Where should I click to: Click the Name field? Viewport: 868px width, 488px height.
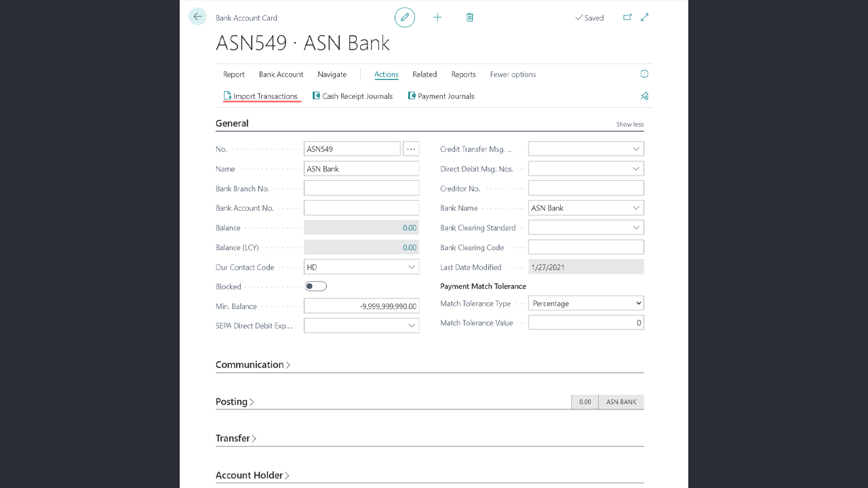pyautogui.click(x=361, y=169)
